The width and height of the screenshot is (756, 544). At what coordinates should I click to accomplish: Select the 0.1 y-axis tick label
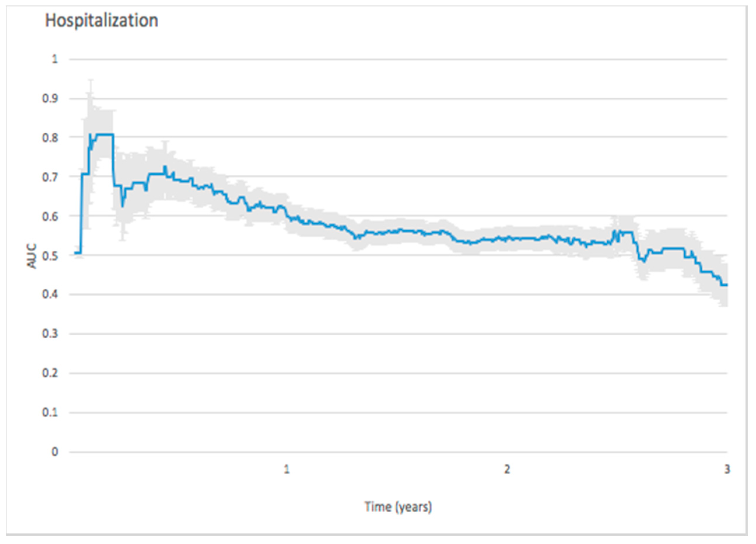[x=50, y=413]
